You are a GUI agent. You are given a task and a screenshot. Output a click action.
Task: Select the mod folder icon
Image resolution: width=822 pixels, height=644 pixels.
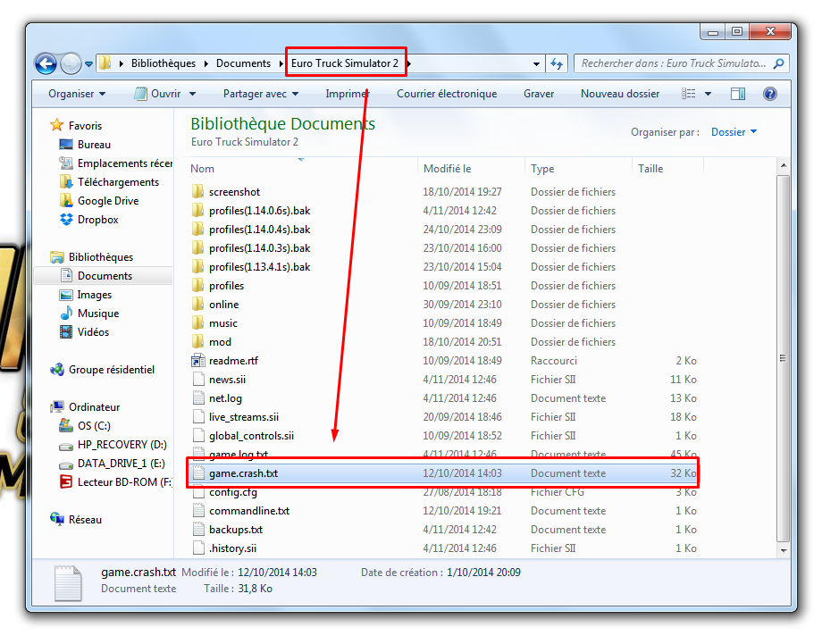coord(197,341)
